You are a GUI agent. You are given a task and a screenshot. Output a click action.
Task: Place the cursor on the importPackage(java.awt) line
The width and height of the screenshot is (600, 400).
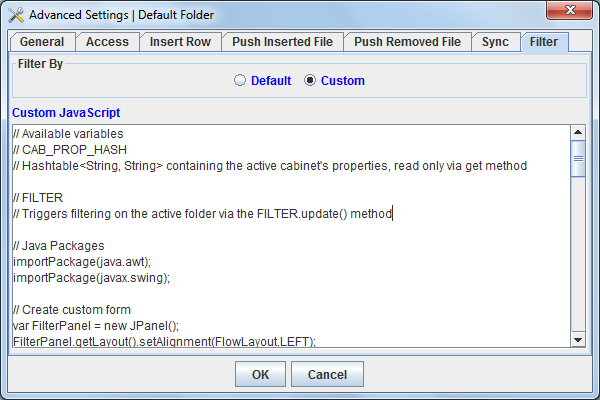click(x=80, y=262)
